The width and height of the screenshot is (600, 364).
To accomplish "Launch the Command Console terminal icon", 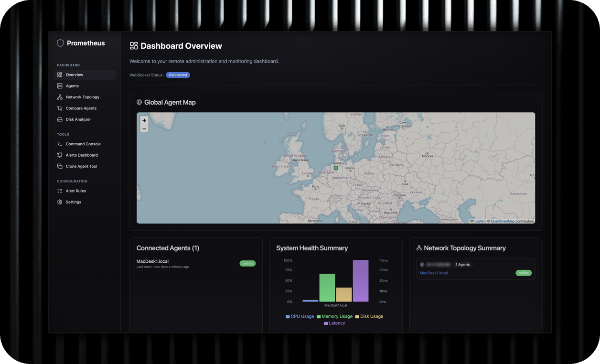I will (x=59, y=144).
